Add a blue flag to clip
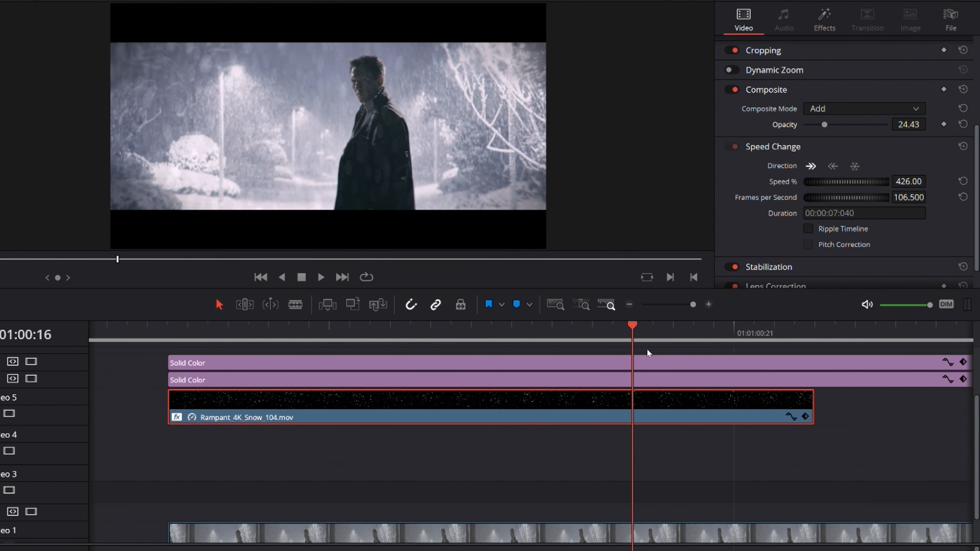The height and width of the screenshot is (551, 980). click(488, 304)
